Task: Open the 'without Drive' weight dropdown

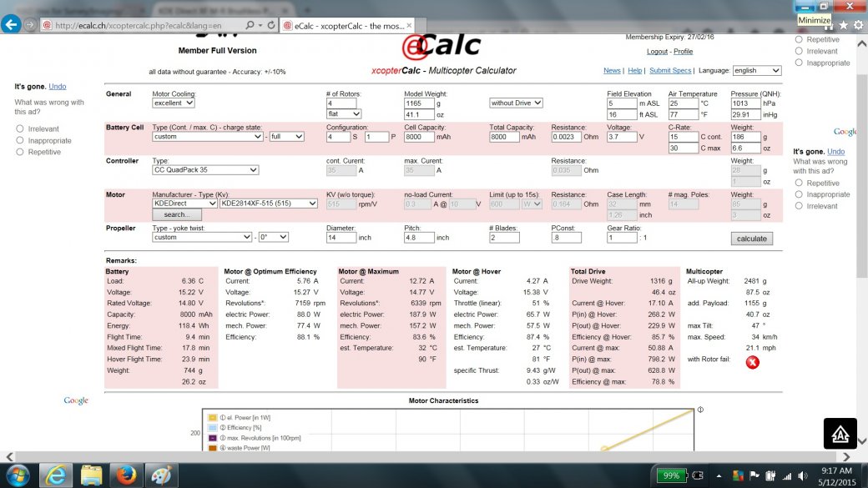Action: coord(516,103)
